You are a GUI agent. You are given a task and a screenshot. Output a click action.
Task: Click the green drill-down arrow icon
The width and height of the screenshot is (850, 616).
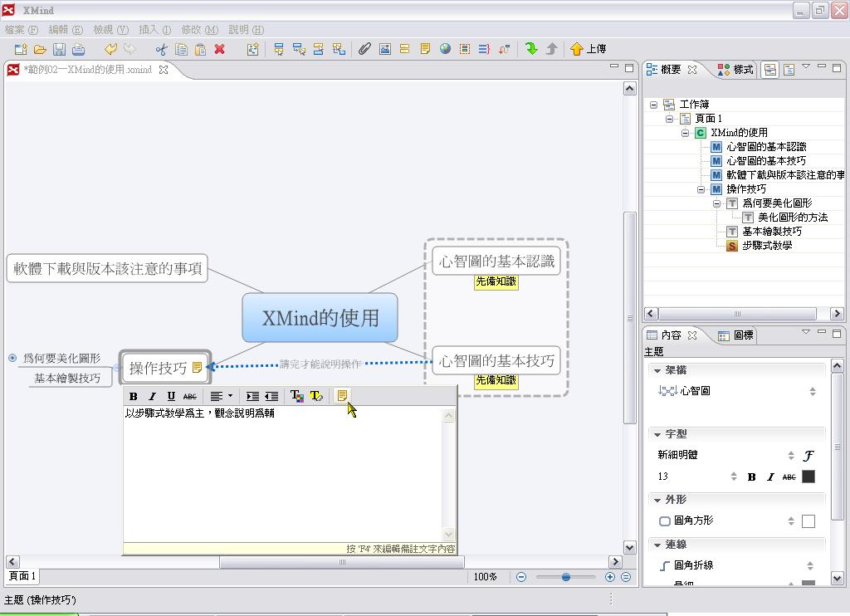click(x=531, y=49)
